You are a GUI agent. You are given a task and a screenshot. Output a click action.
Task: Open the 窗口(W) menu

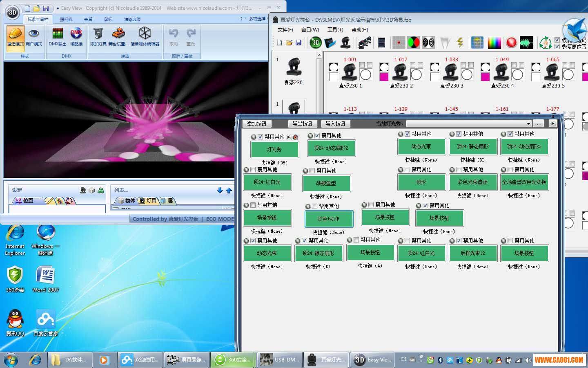(x=310, y=30)
